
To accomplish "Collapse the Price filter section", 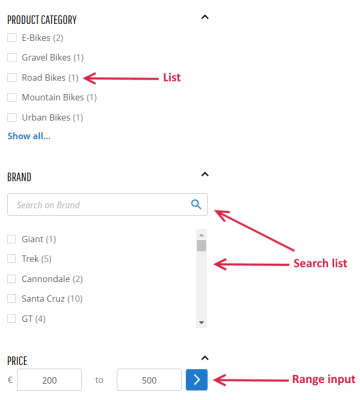I will [x=205, y=358].
